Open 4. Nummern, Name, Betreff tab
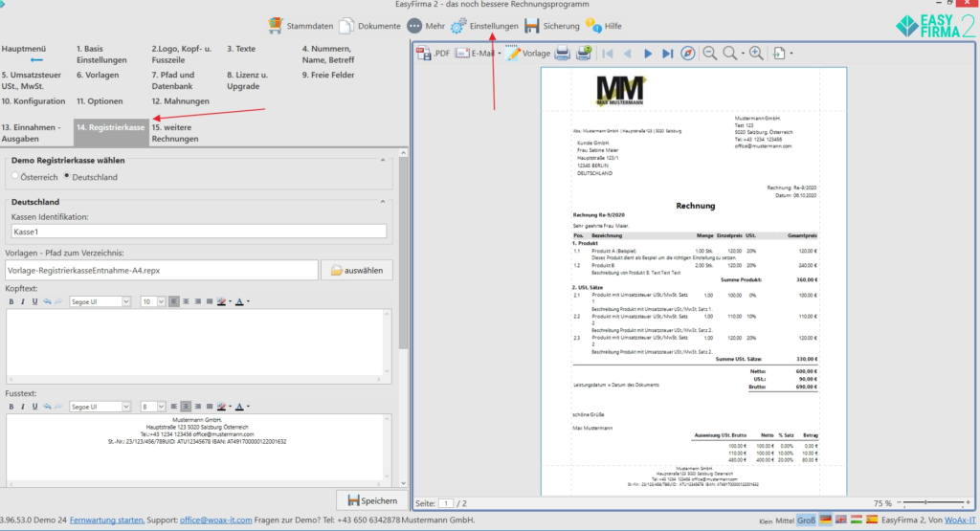Screen dimensions: 980x531 328,55
